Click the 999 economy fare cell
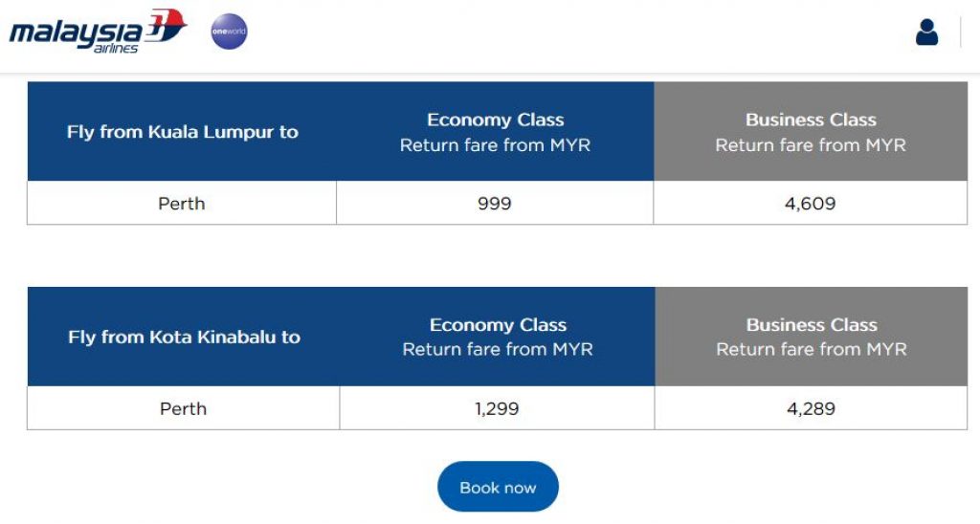Viewport: 980px width, 524px height. point(495,203)
